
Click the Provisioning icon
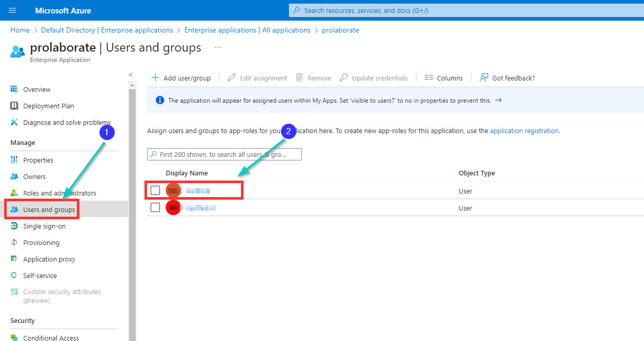tap(14, 242)
